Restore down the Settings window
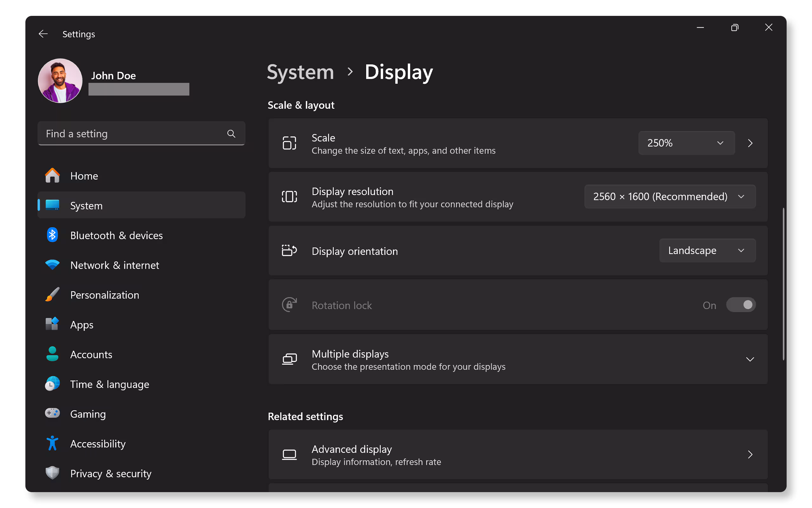Viewport: 812px width, 508px height. pyautogui.click(x=735, y=28)
